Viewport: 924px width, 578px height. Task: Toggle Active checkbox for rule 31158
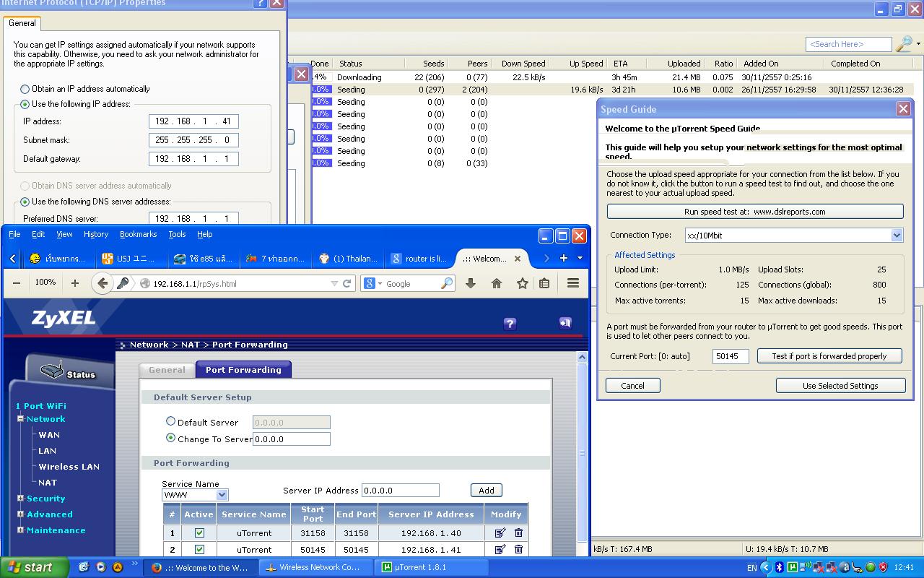[x=199, y=532]
